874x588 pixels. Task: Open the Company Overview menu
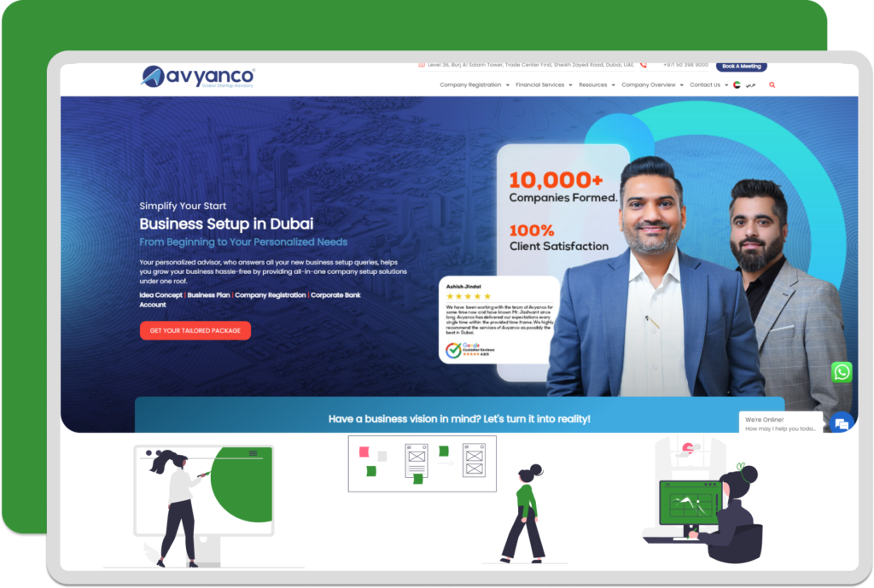click(x=652, y=85)
